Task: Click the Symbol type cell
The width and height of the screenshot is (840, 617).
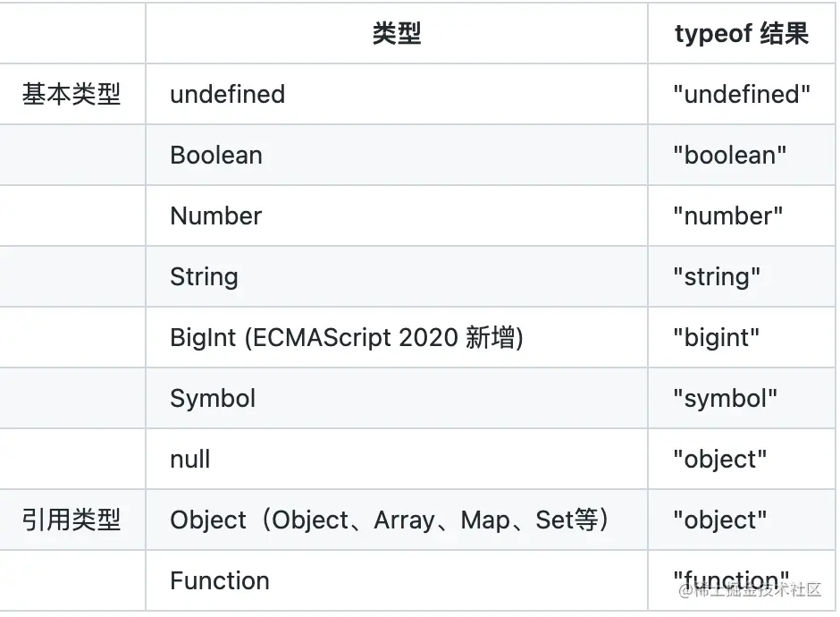Action: 213,398
